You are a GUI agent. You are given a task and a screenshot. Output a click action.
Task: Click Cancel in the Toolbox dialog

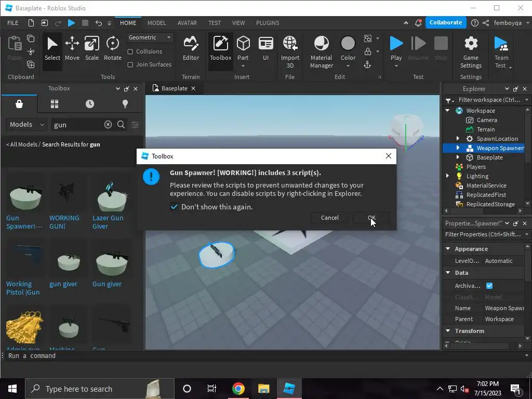click(330, 218)
